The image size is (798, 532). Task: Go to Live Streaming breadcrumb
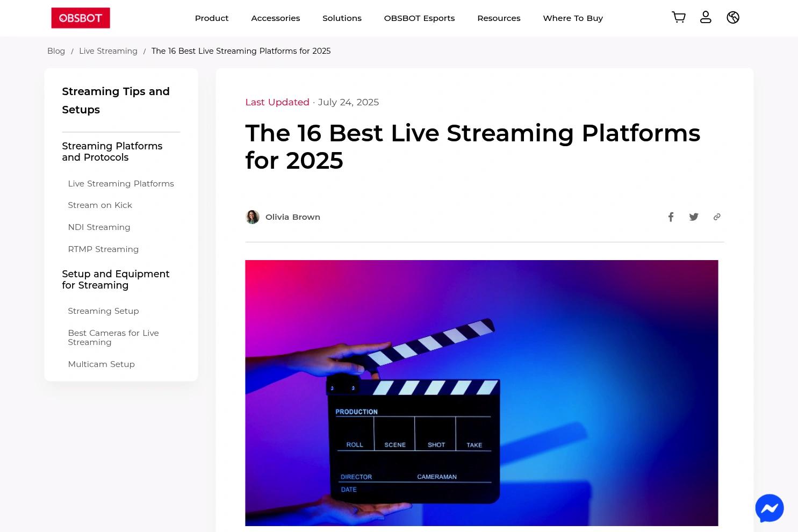[x=108, y=51]
